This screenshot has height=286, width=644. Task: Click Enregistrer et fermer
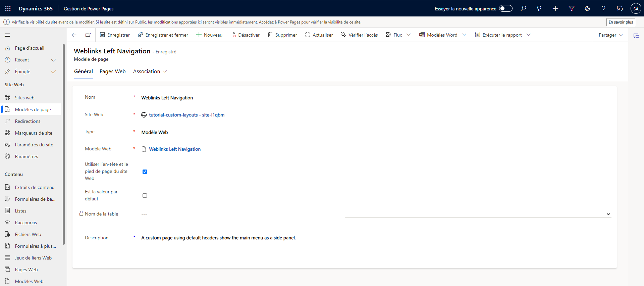[x=163, y=35]
